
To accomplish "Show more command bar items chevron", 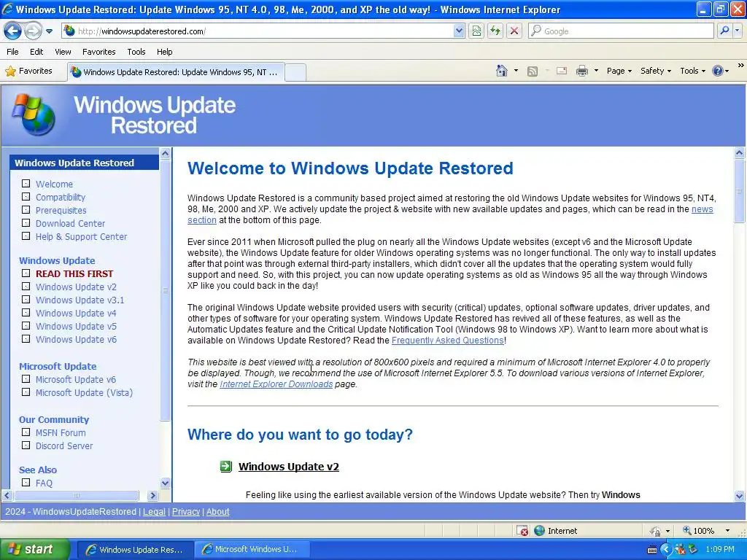I will tap(741, 65).
